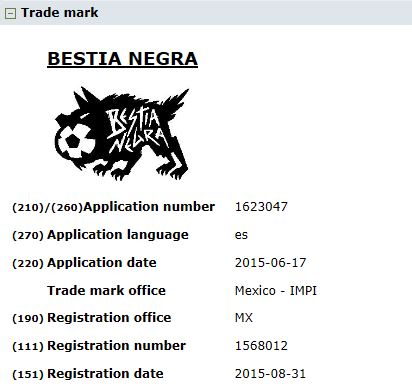Open the BESTIA NEGRA title link
The image size is (412, 389).
[123, 59]
